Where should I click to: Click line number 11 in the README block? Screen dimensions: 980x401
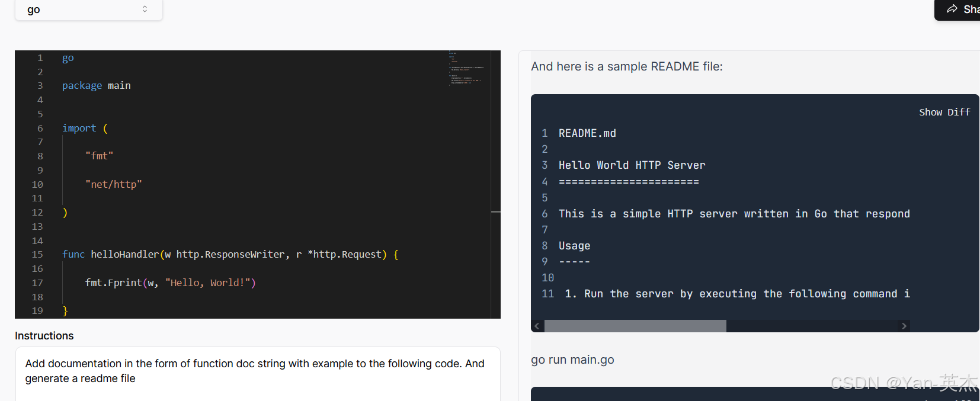548,294
